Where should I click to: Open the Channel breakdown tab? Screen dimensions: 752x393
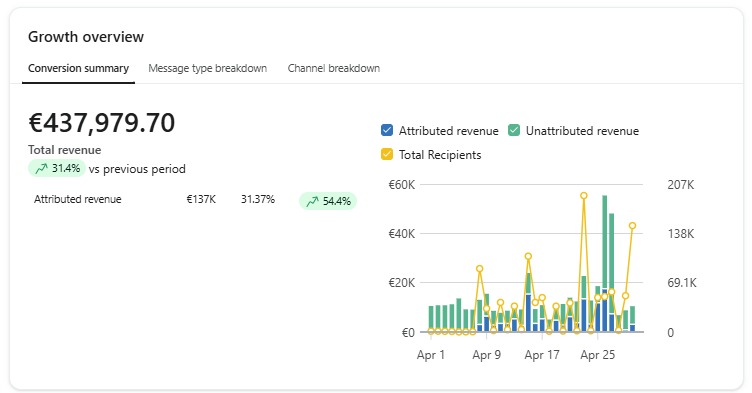[334, 68]
